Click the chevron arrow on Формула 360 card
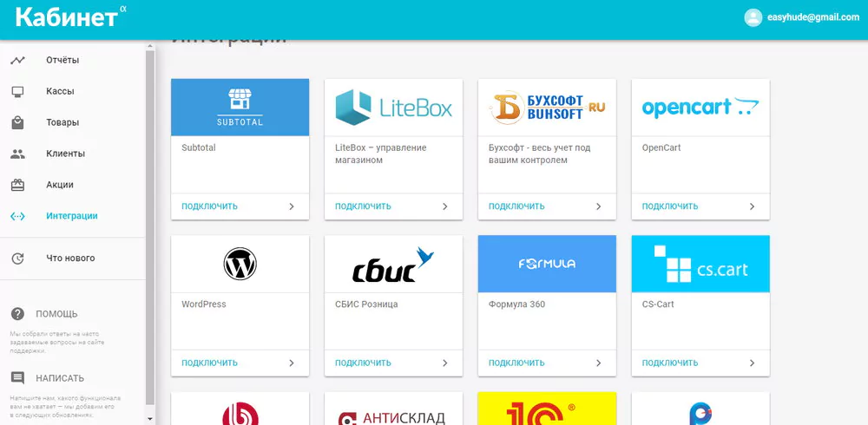 pos(598,363)
